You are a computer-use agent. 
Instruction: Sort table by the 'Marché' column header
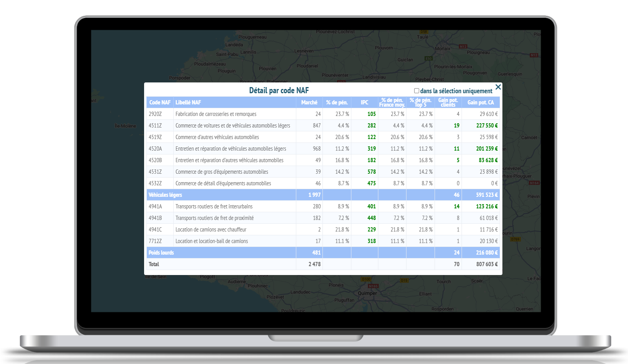click(309, 102)
